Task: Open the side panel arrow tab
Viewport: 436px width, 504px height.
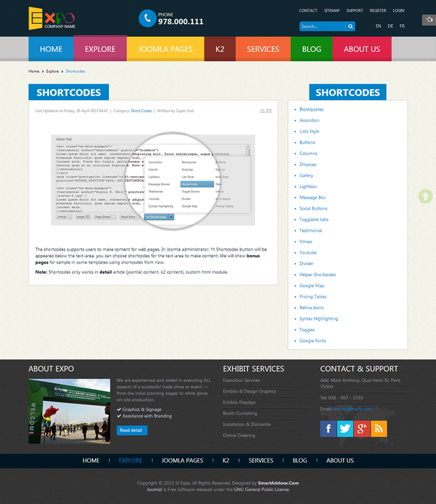Action: (429, 20)
